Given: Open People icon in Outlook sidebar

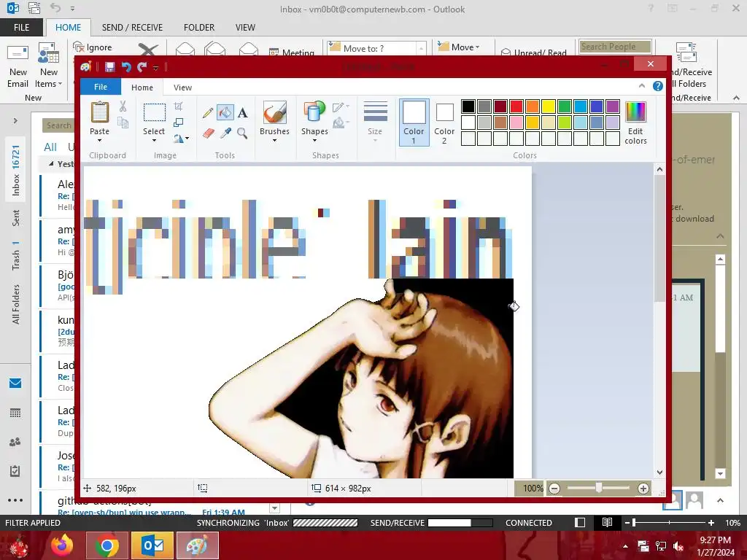Looking at the screenshot, I should pyautogui.click(x=15, y=442).
